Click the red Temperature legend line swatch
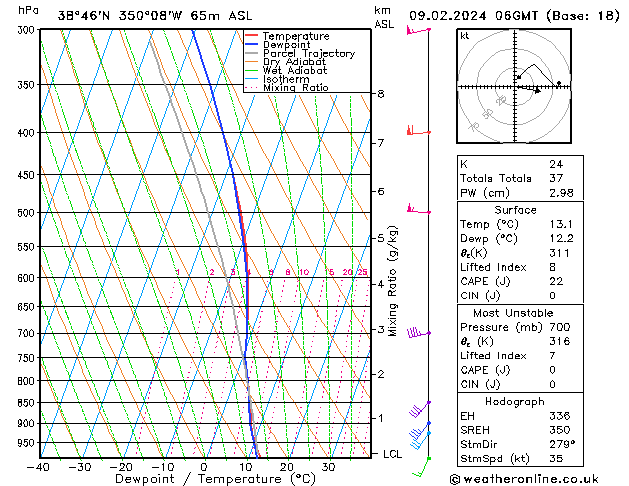The height and width of the screenshot is (486, 629). coord(252,35)
